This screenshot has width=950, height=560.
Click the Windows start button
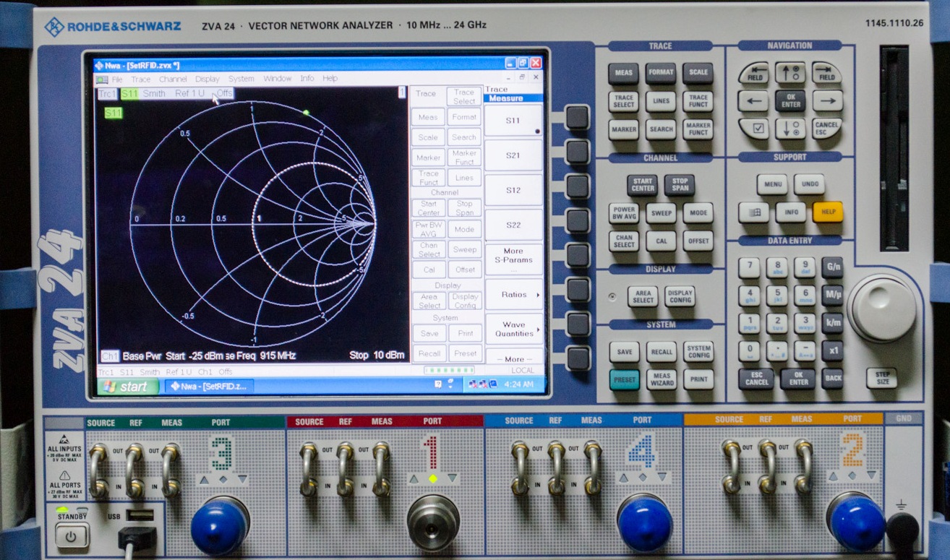127,387
